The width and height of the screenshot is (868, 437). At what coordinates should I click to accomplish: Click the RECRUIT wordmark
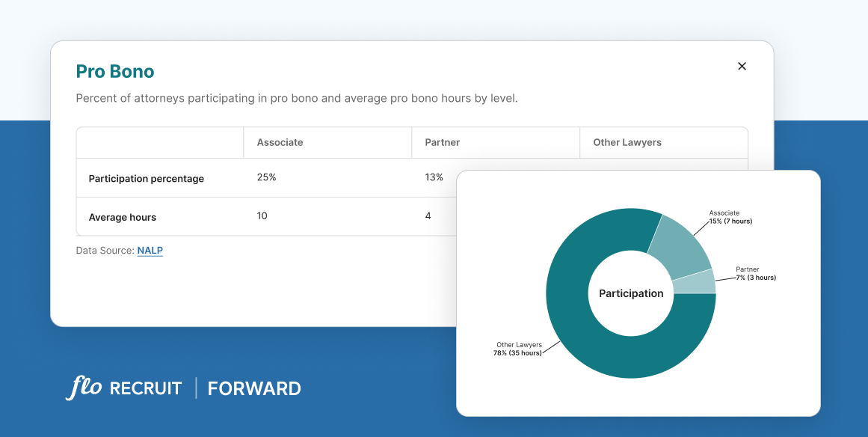point(145,388)
